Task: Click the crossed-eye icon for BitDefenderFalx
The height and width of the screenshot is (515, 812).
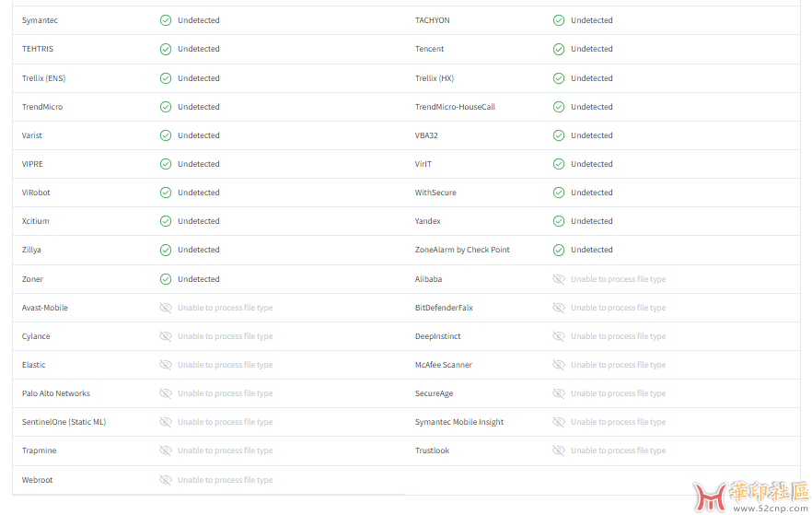Action: click(x=558, y=308)
